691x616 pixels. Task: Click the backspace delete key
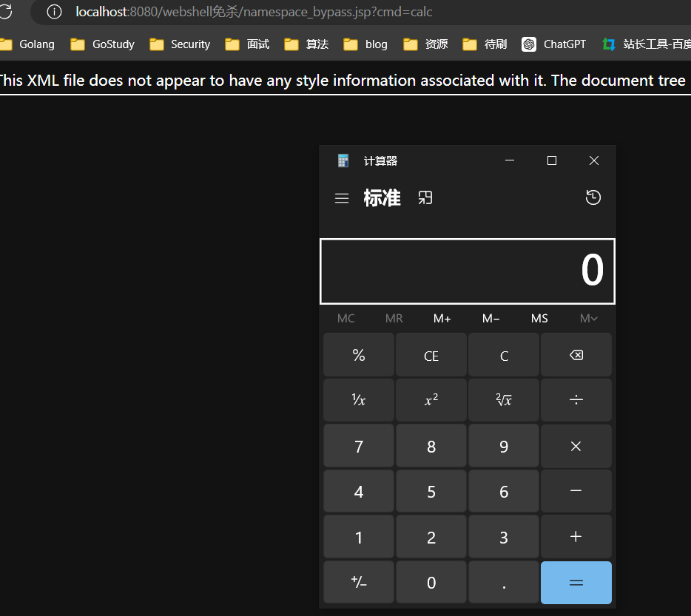click(x=576, y=355)
